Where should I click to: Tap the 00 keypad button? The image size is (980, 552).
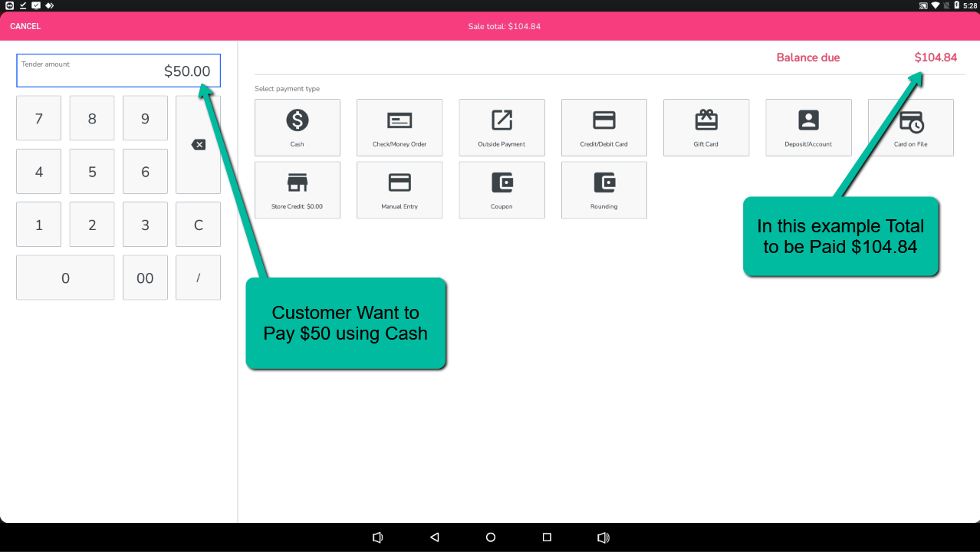[145, 278]
